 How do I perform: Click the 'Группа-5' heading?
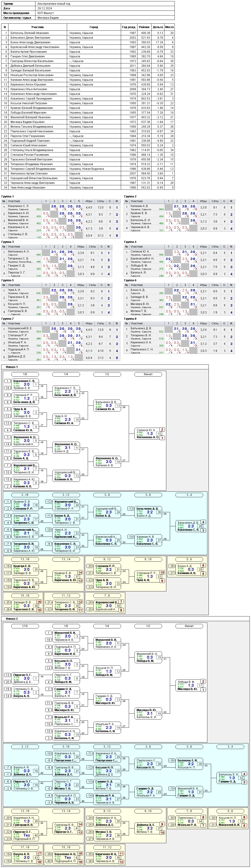(x=8, y=280)
